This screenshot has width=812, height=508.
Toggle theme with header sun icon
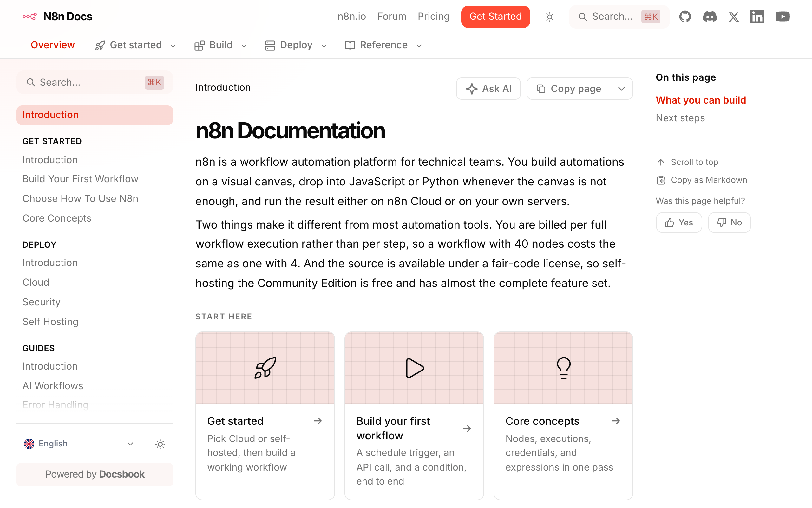(x=550, y=17)
